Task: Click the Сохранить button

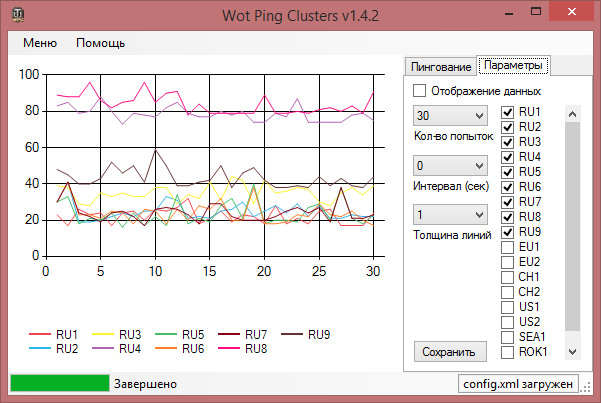Action: [x=450, y=352]
